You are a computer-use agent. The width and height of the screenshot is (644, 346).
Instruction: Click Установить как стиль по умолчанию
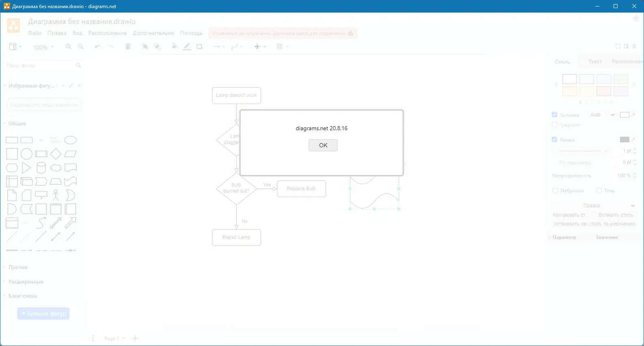pos(594,224)
